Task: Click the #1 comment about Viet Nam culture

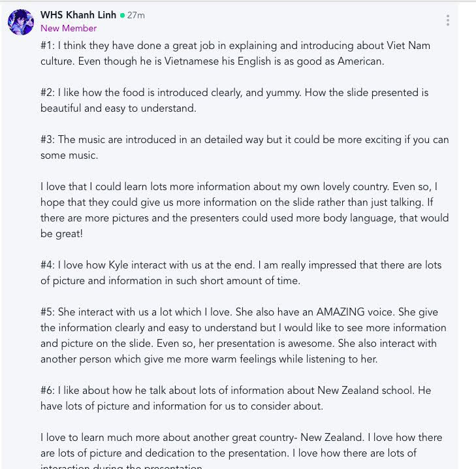Action: click(235, 53)
